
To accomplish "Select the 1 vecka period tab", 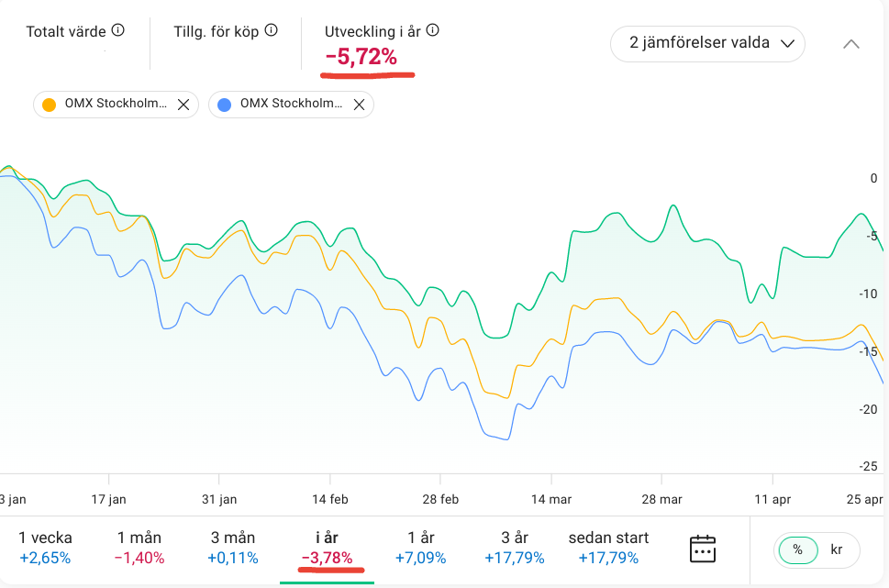I will point(45,548).
